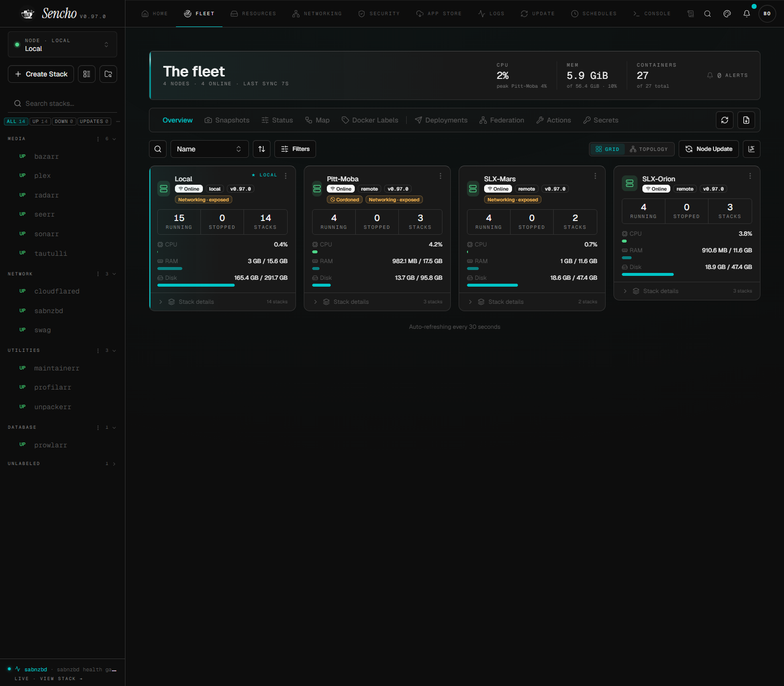This screenshot has width=784, height=686.
Task: Click the export file icon next to refresh
Action: [746, 120]
